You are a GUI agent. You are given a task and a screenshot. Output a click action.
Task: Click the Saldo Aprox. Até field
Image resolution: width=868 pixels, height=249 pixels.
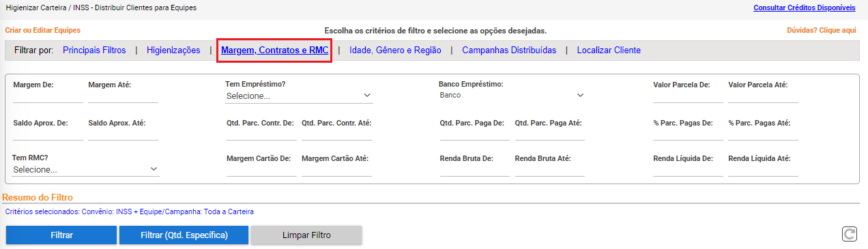point(123,134)
